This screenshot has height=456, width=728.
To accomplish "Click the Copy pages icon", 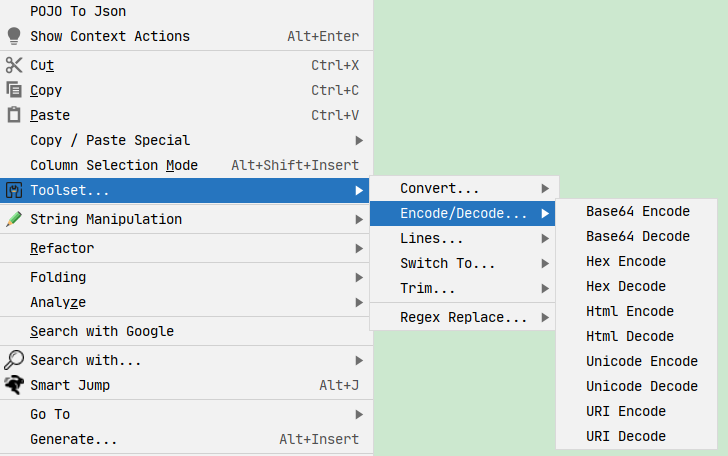I will (x=14, y=90).
